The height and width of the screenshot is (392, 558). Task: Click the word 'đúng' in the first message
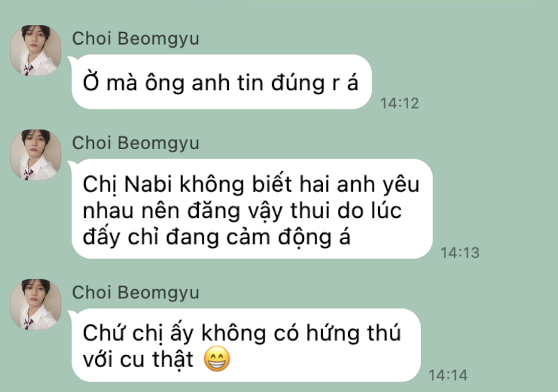coord(298,83)
